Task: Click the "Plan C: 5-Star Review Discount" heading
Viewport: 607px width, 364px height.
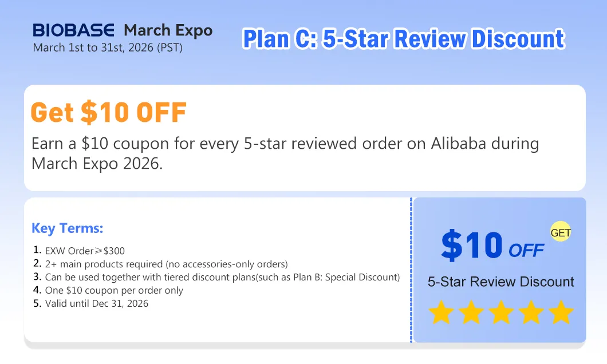Action: click(x=404, y=39)
